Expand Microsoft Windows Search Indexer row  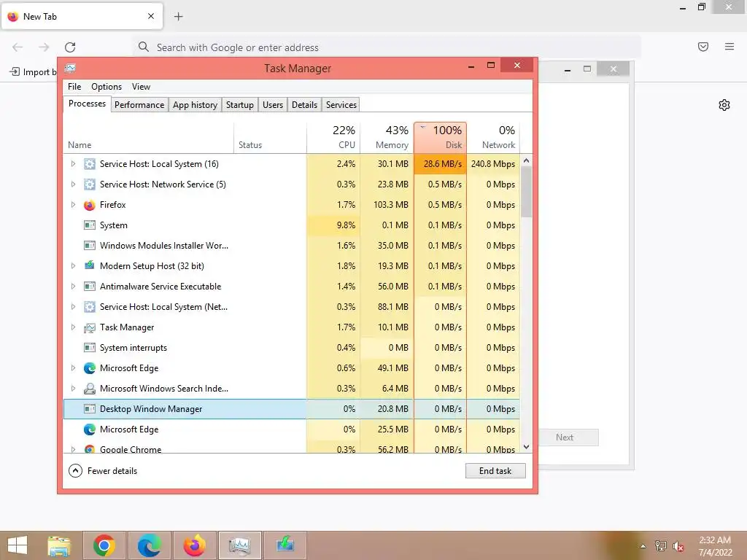73,389
